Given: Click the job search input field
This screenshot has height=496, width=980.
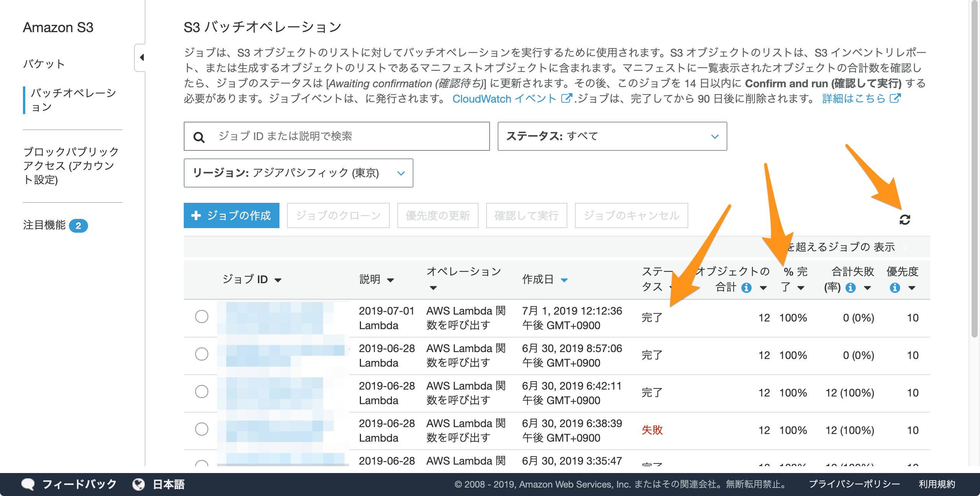Looking at the screenshot, I should [x=336, y=136].
